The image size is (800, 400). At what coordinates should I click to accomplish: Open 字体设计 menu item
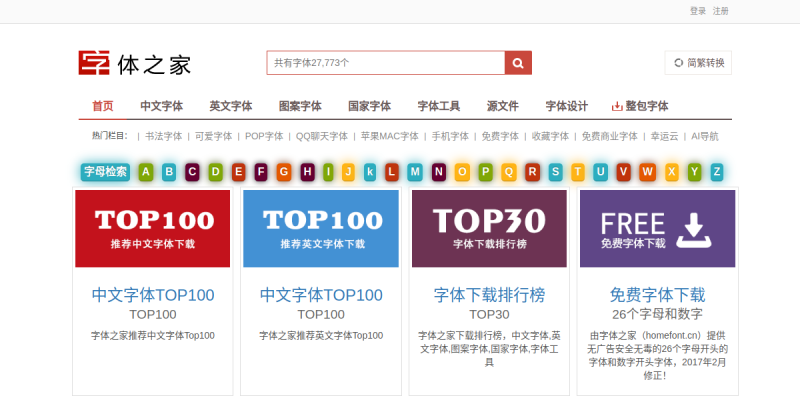(x=566, y=106)
